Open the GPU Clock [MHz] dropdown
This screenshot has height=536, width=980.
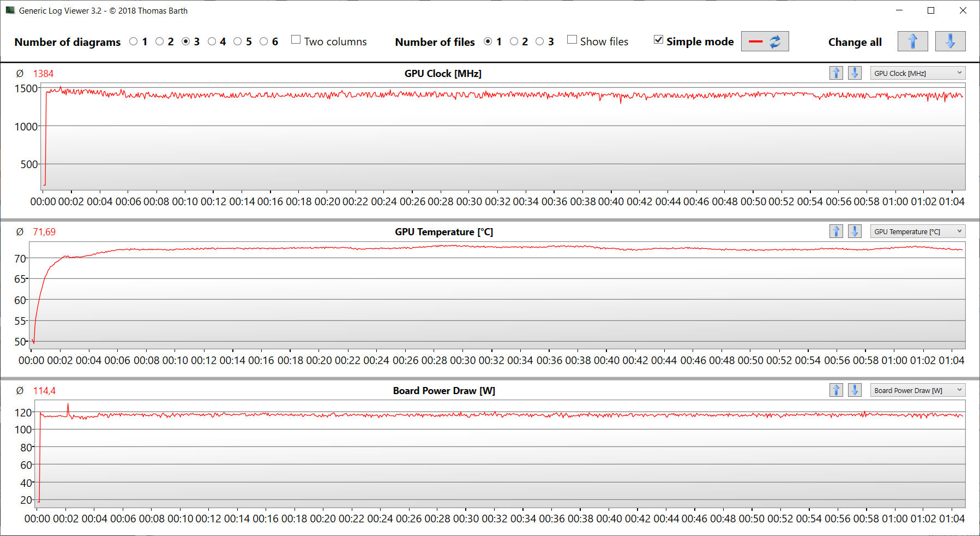tap(918, 73)
